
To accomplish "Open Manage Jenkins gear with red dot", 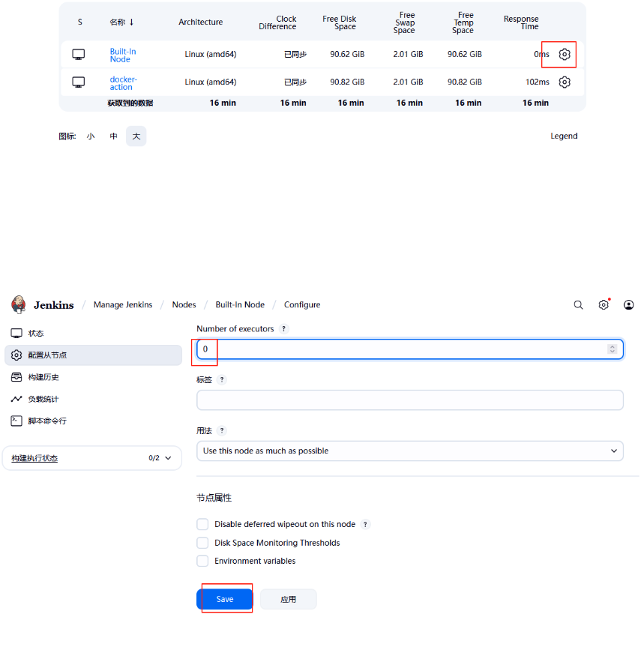I will [604, 304].
